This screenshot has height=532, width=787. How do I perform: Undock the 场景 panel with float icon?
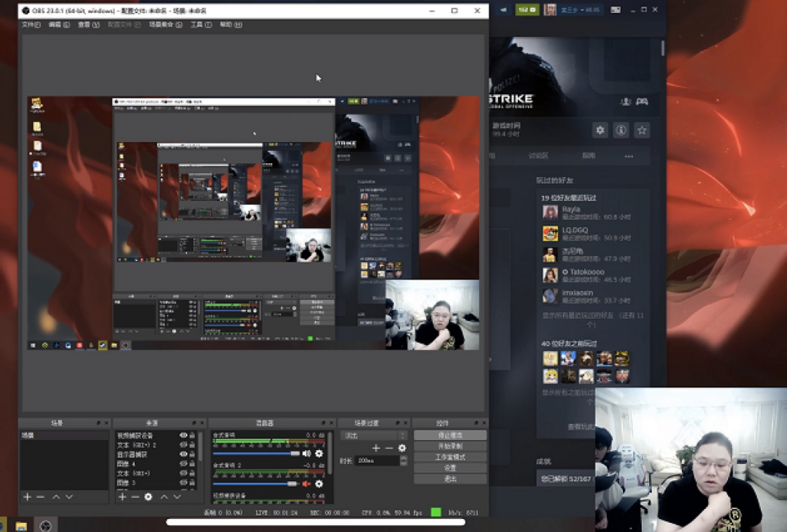tap(98, 423)
